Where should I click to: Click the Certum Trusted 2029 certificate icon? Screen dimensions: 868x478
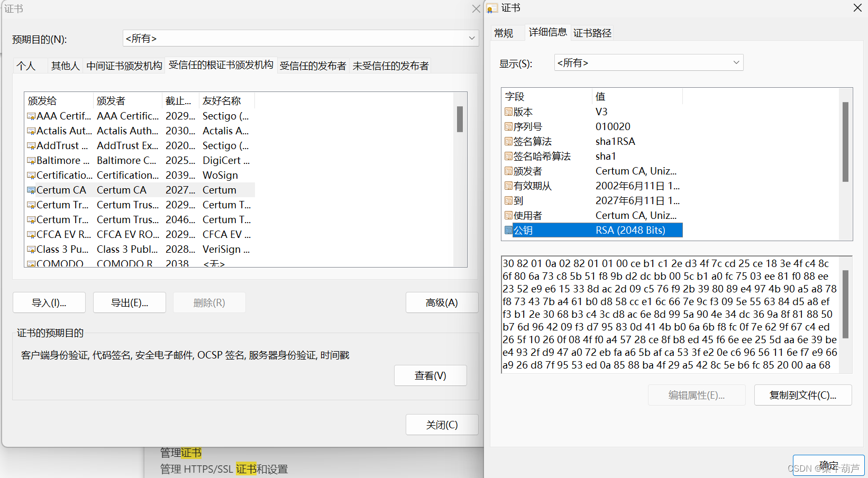click(x=32, y=205)
